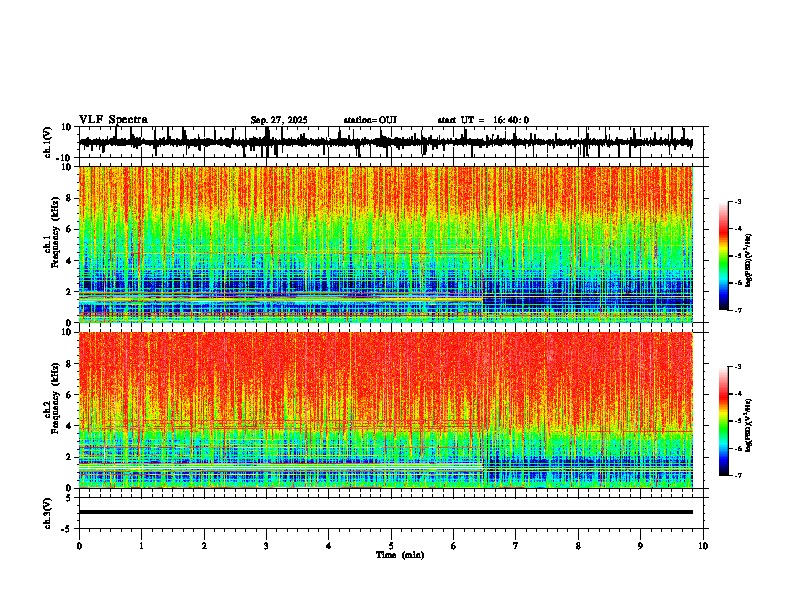Screen dimensions: 792x612
Task: Click the ch.2 'Frequency (kHz)' axis label
Action: point(57,398)
